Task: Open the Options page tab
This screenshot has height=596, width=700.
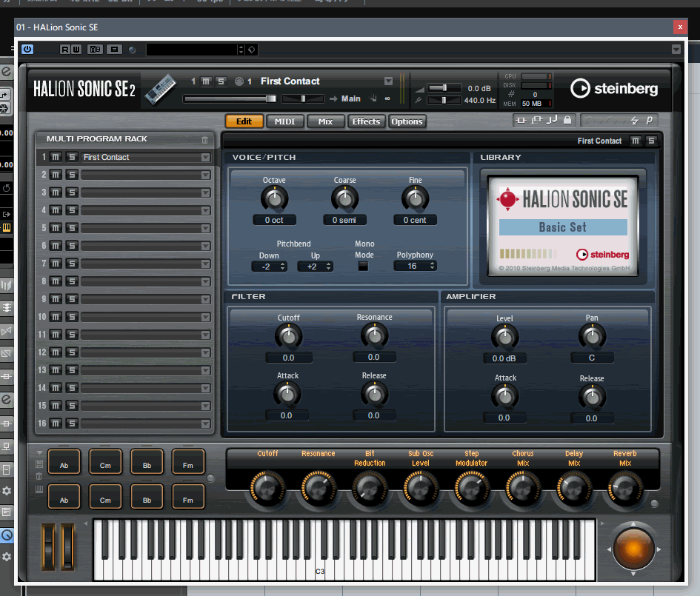Action: point(407,121)
